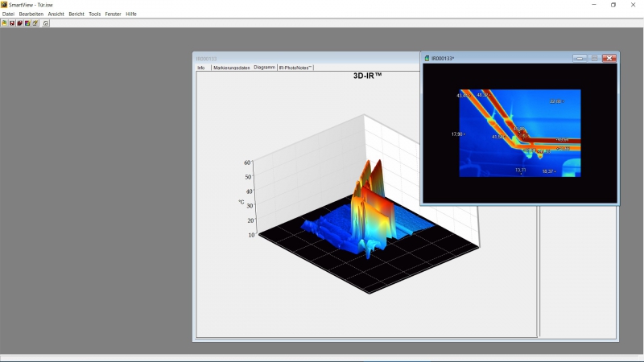Open the Bericht menu
The width and height of the screenshot is (644, 362).
[x=76, y=14]
